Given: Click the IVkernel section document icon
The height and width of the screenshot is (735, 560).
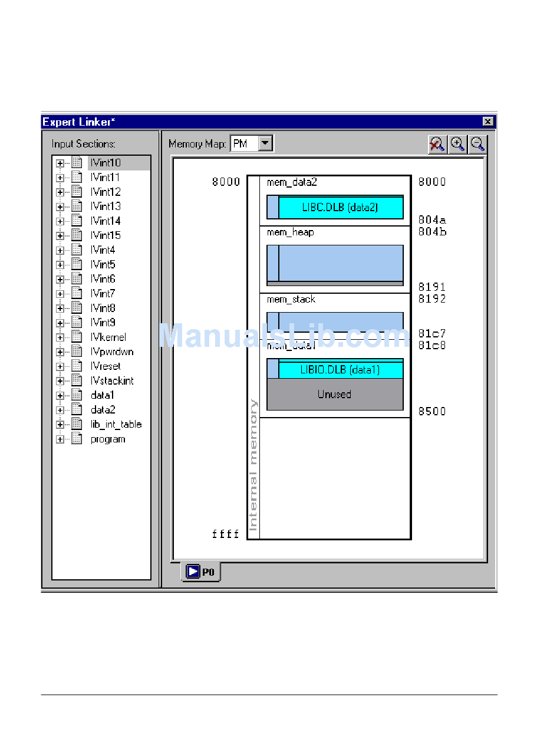Looking at the screenshot, I should [77, 337].
